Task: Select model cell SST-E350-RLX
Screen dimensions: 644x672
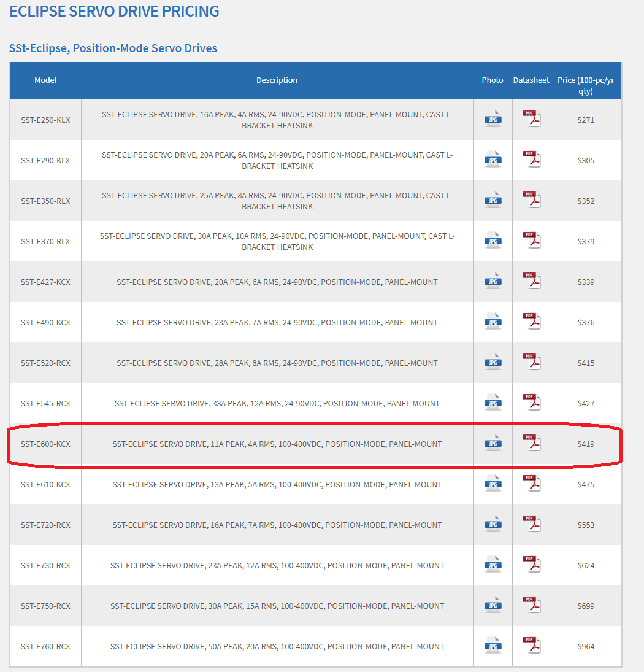Action: point(45,201)
